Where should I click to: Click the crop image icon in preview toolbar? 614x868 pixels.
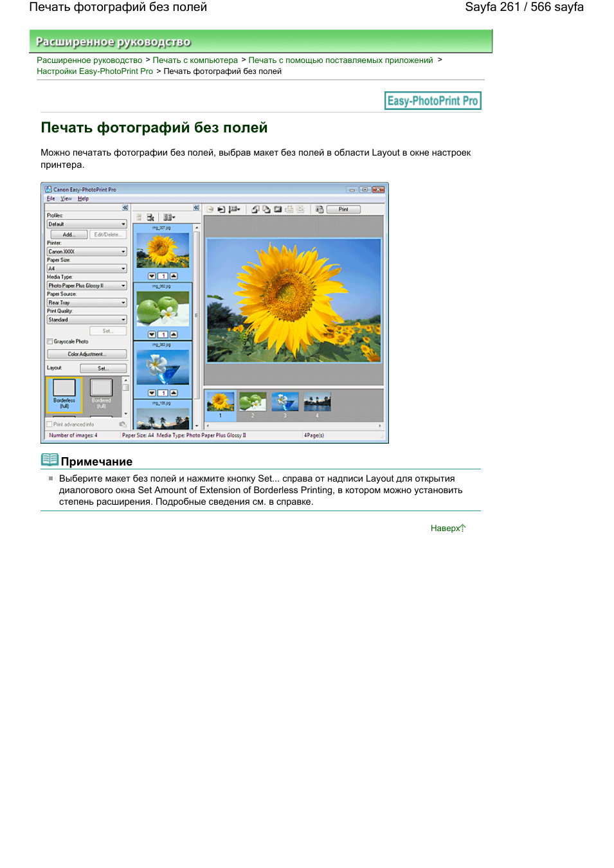(278, 210)
